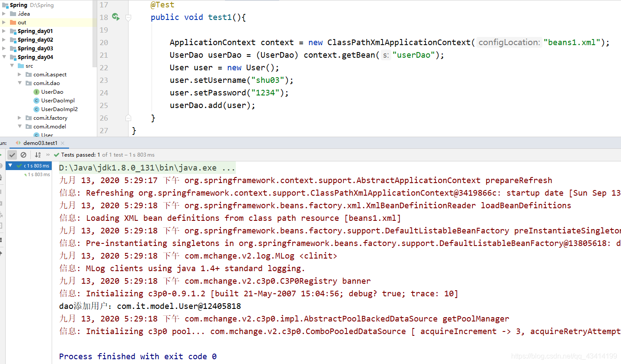Click the Spring_day01 module icon
Viewport: 621px width, 364px height.
[13, 31]
